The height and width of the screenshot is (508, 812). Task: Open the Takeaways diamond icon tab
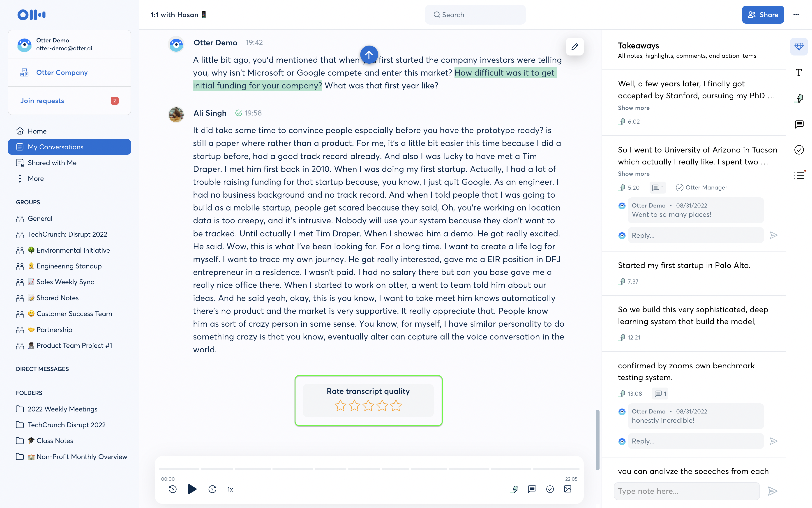point(799,46)
